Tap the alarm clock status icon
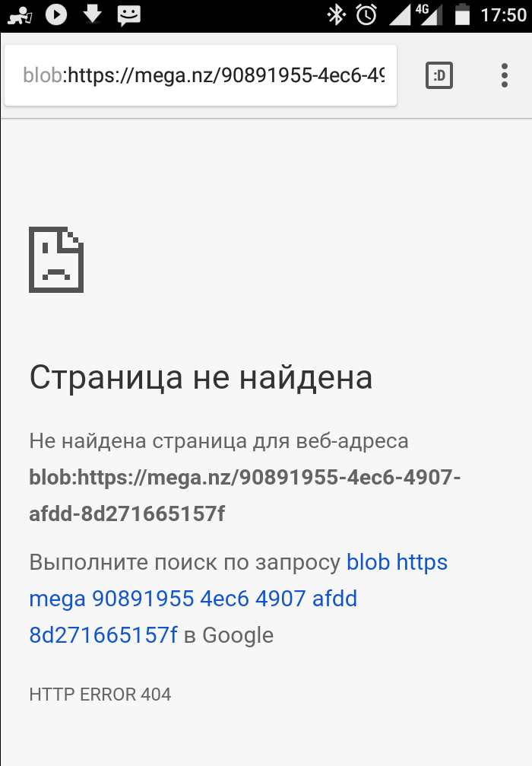Image resolution: width=532 pixels, height=766 pixels. 366,14
